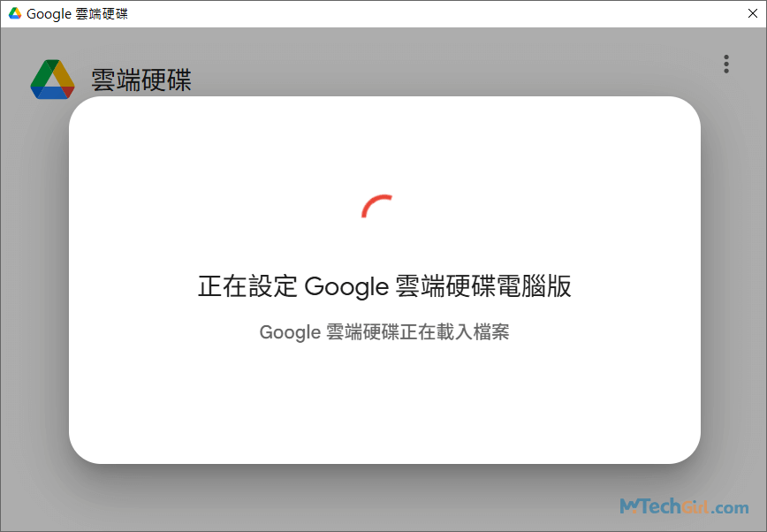
Task: Close the Google Drive setup window
Action: pos(754,13)
